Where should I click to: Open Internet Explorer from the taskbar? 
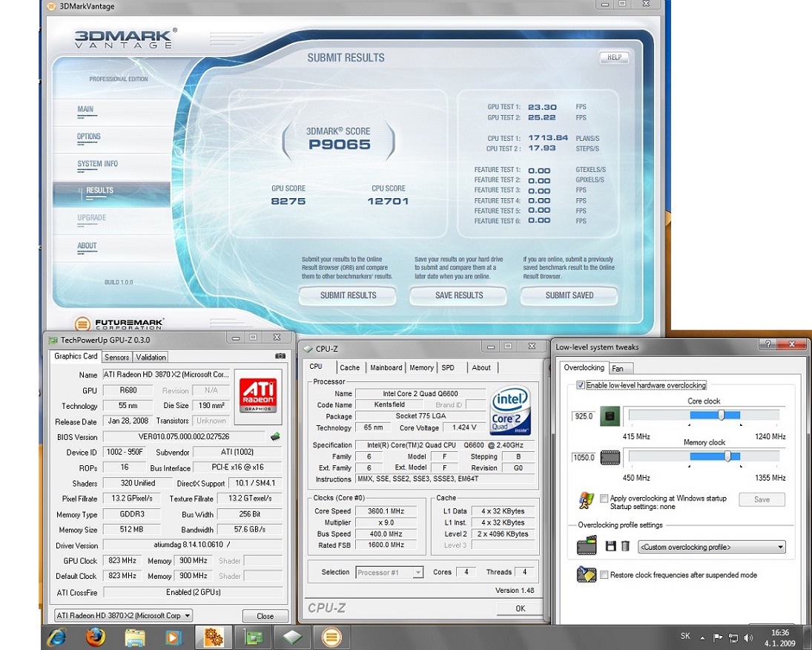(x=56, y=637)
